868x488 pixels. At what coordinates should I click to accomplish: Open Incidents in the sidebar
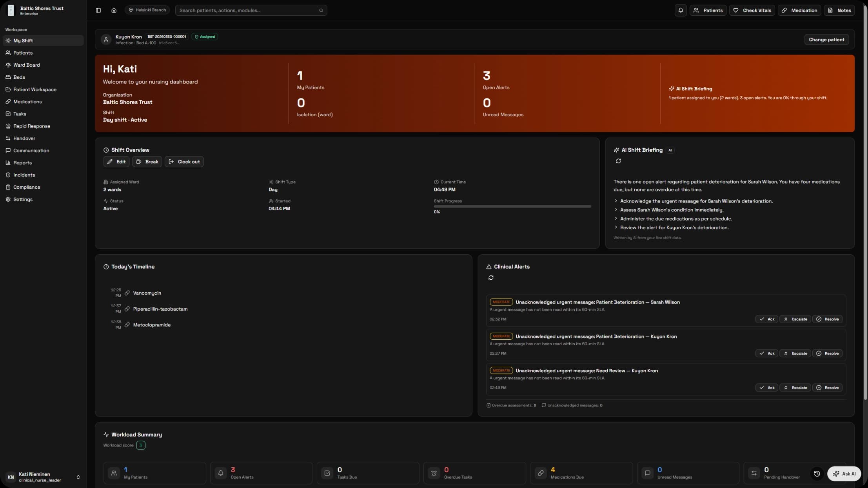coord(43,175)
